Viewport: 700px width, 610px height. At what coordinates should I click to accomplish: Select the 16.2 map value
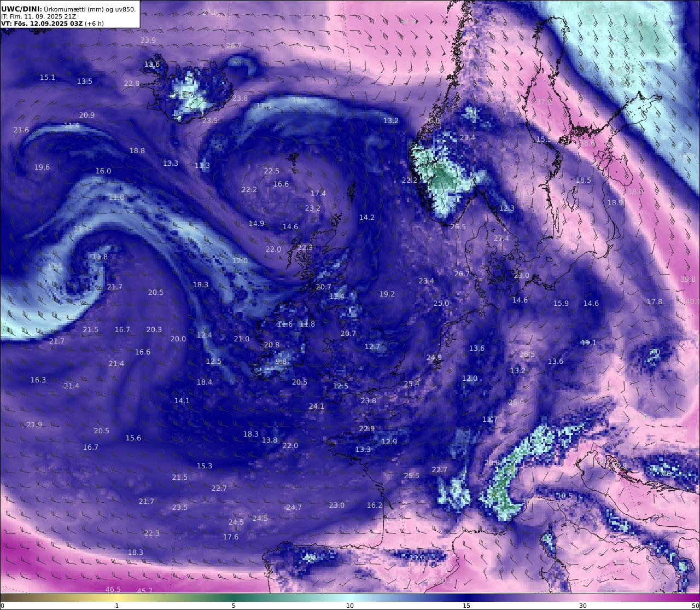375,506
